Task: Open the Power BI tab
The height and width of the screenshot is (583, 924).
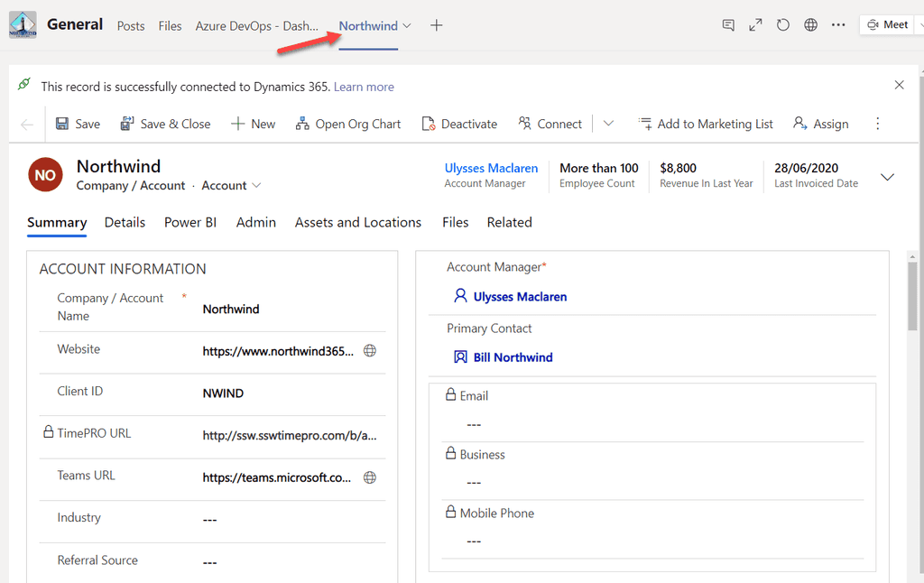Action: tap(190, 222)
